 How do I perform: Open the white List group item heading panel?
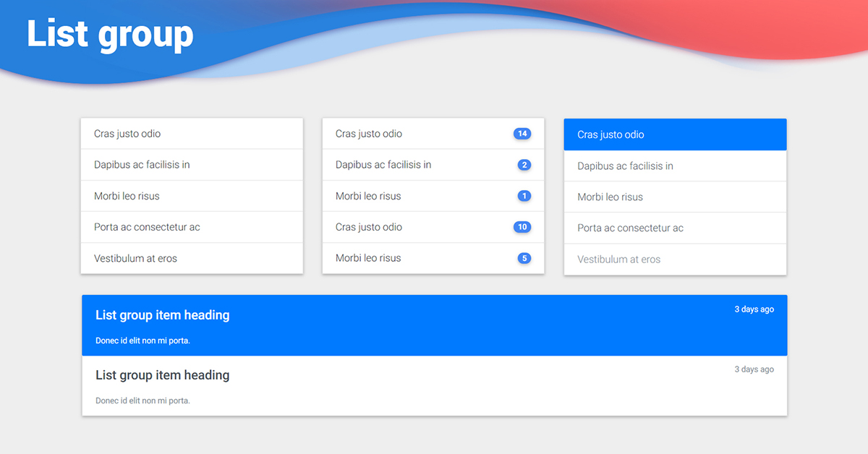(434, 385)
